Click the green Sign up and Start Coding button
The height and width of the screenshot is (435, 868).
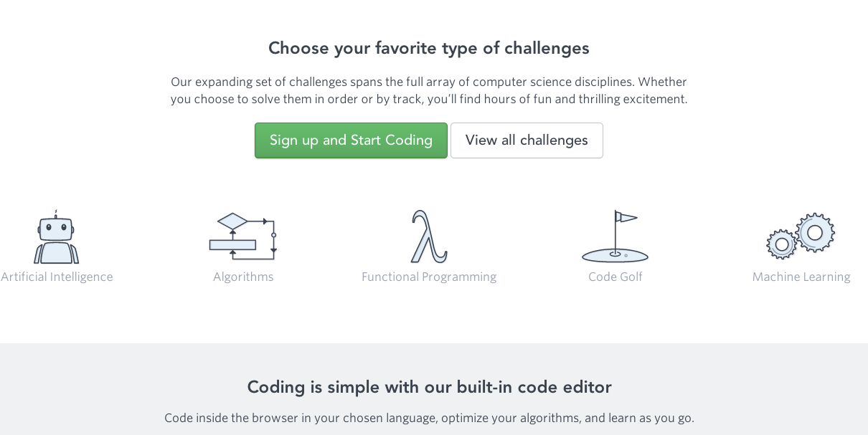click(351, 140)
